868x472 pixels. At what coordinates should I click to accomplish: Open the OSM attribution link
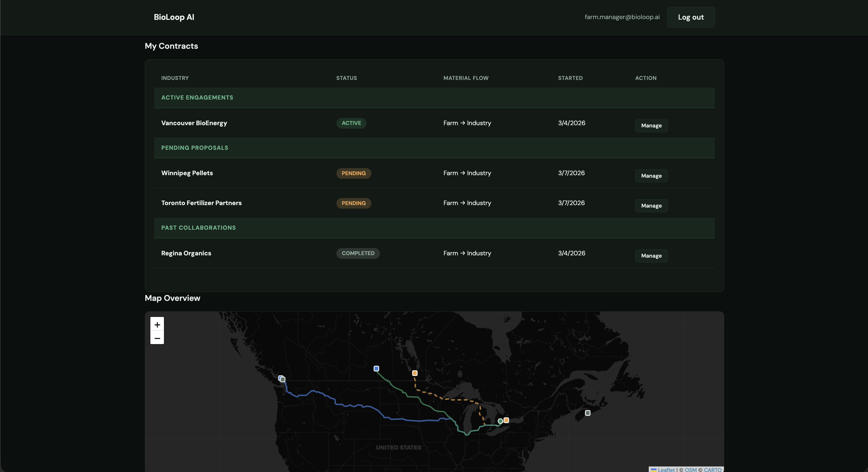(x=690, y=470)
